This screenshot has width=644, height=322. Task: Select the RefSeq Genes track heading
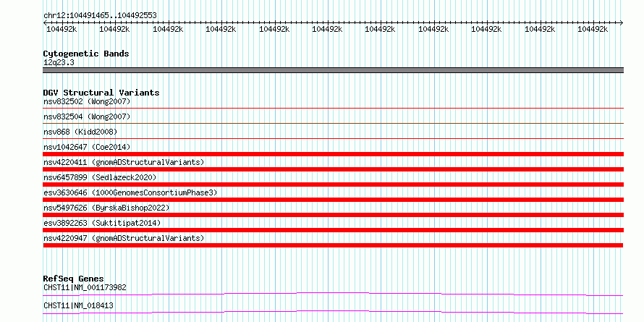coord(73,279)
